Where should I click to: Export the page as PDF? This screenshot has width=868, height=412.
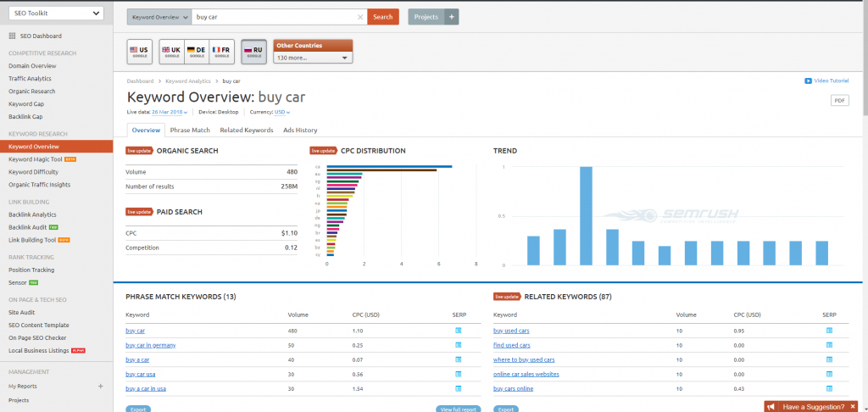tap(840, 100)
